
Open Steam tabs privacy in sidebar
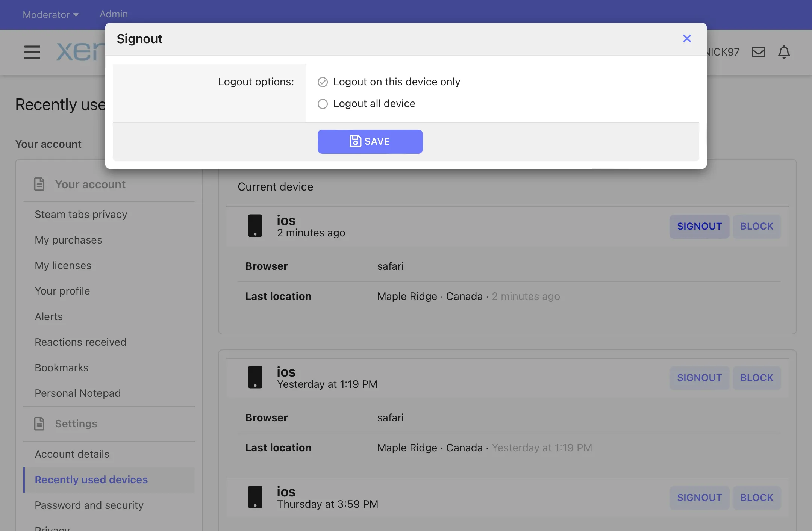pos(81,214)
